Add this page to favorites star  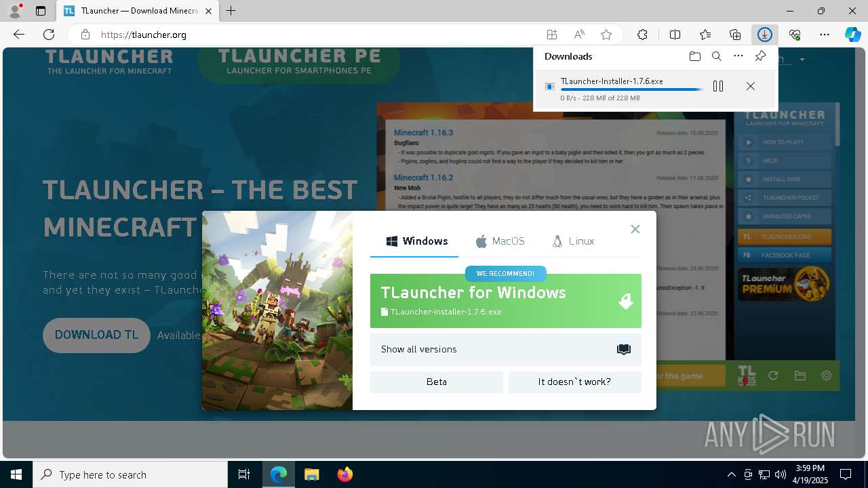(x=606, y=35)
